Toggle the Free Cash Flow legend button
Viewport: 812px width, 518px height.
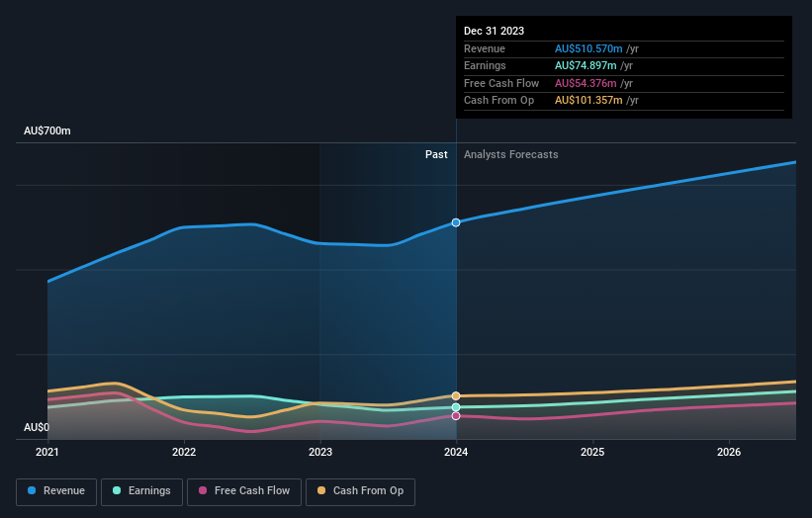click(244, 491)
